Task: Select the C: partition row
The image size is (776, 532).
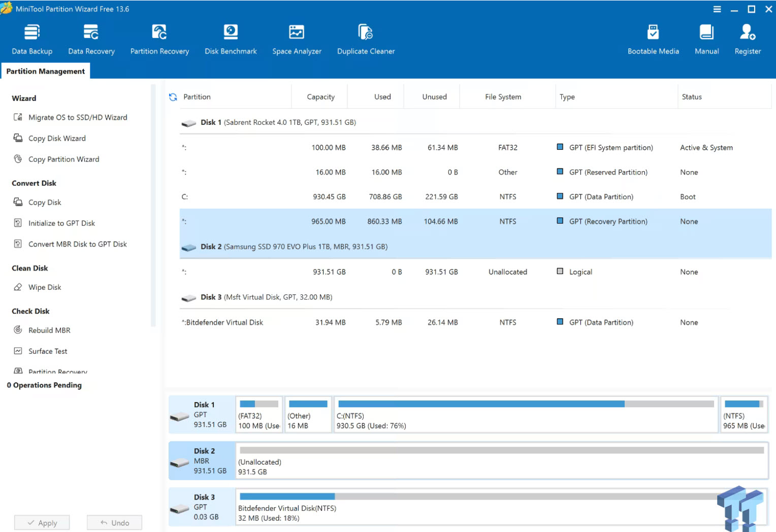Action: 475,196
